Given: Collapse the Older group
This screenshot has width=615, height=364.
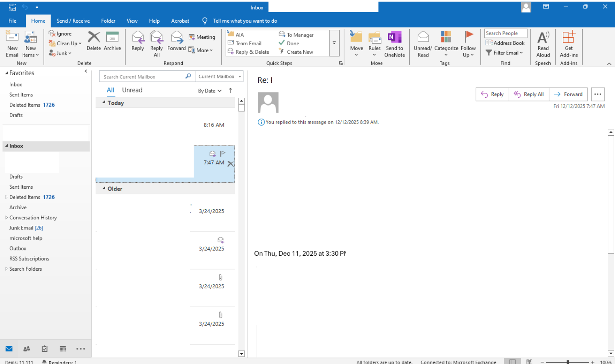Looking at the screenshot, I should (x=104, y=188).
